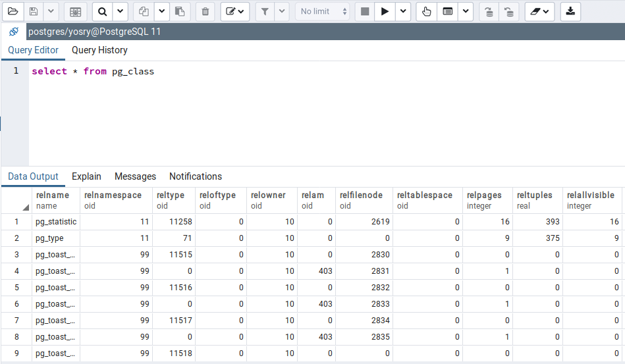Image resolution: width=625 pixels, height=364 pixels.
Task: Switch to the Notifications tab
Action: coord(196,176)
